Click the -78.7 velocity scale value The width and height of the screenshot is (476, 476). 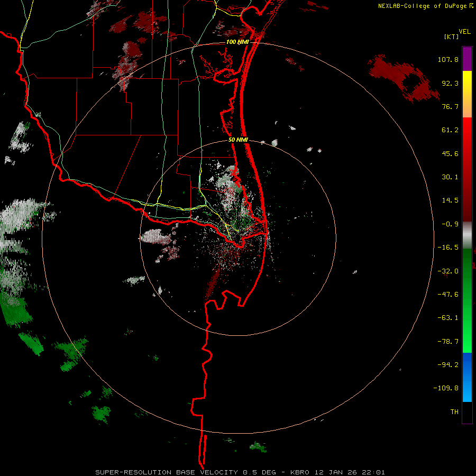(448, 341)
